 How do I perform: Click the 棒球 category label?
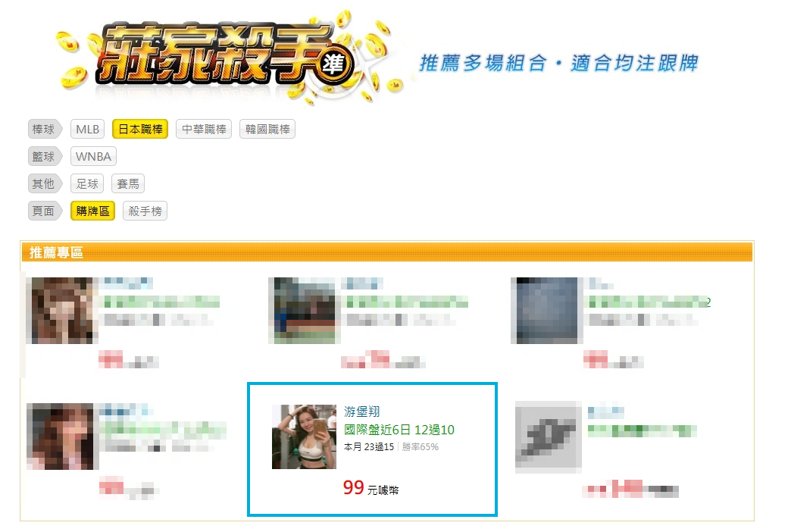[x=45, y=130]
